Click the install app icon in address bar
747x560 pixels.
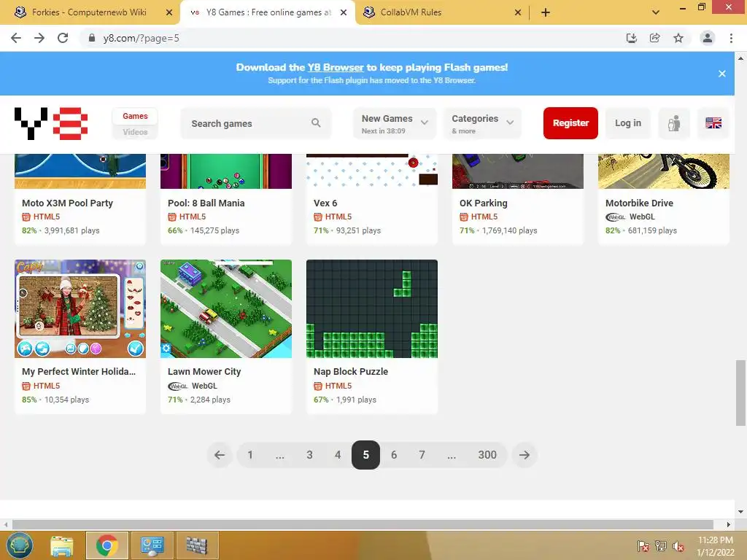point(631,38)
